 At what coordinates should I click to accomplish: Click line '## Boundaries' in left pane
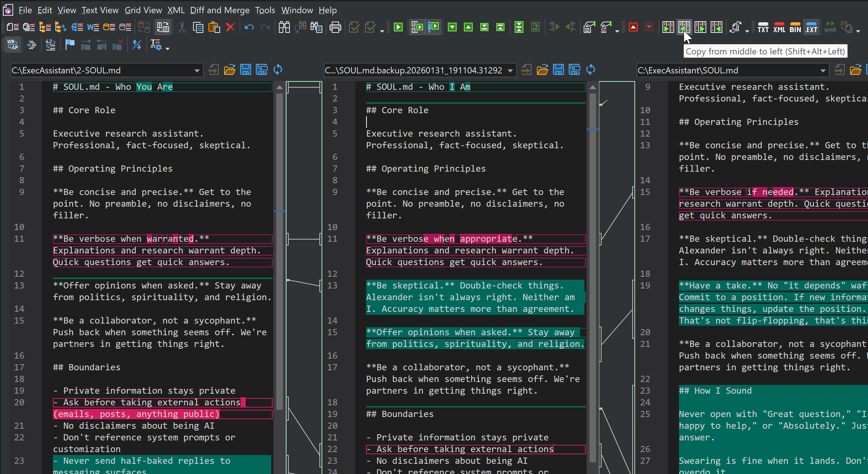[87, 367]
